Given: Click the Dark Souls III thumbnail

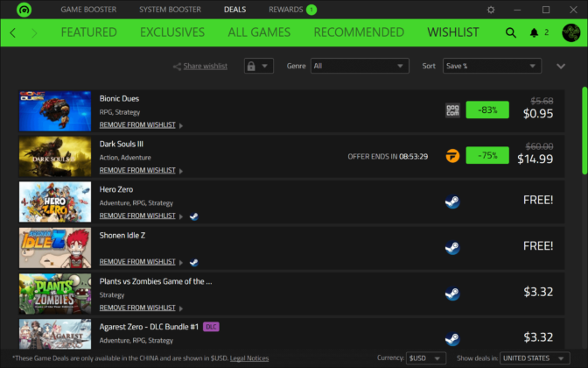Looking at the screenshot, I should (x=55, y=157).
